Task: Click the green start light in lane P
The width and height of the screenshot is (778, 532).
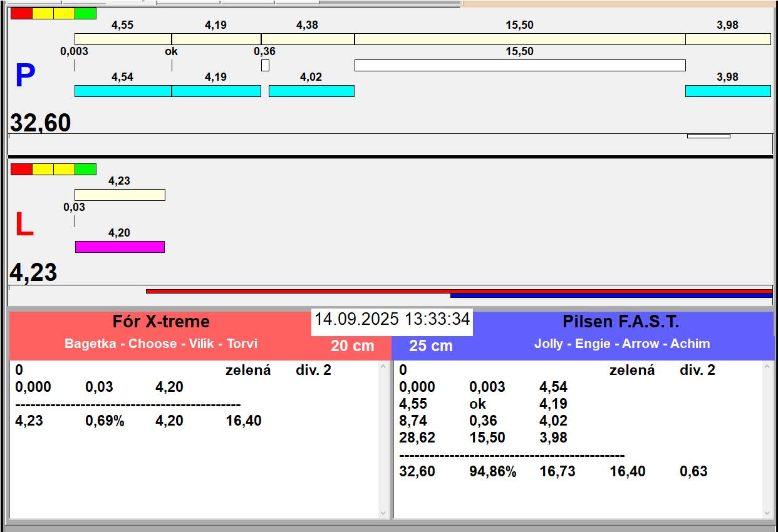Action: pyautogui.click(x=85, y=13)
